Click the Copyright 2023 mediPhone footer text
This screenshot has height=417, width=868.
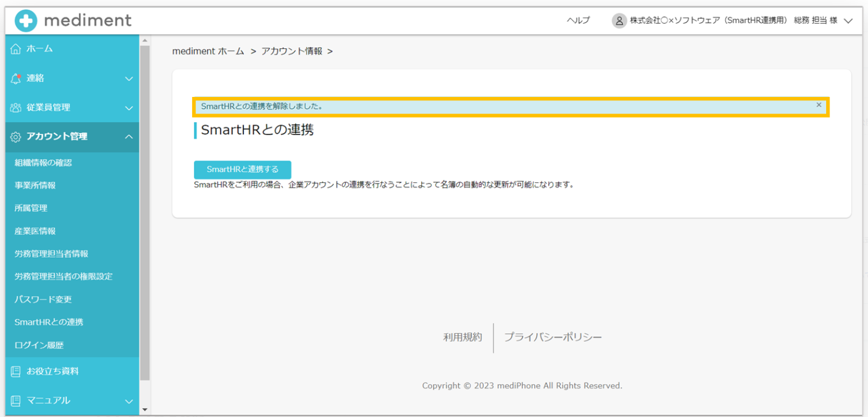click(x=522, y=385)
